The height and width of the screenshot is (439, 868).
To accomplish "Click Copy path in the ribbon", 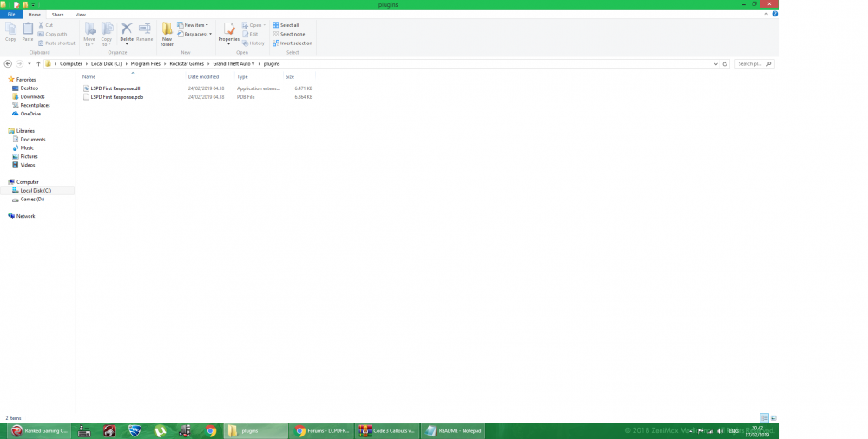I will 53,34.
